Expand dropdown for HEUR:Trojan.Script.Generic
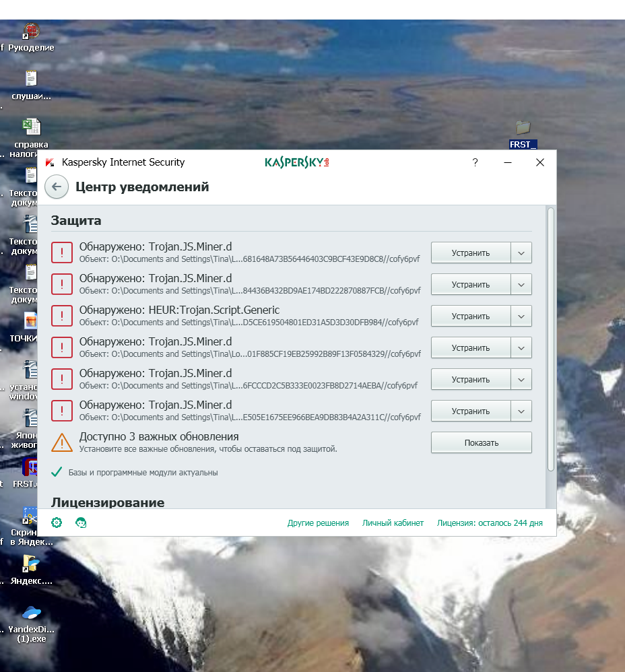The height and width of the screenshot is (672, 625). [521, 316]
